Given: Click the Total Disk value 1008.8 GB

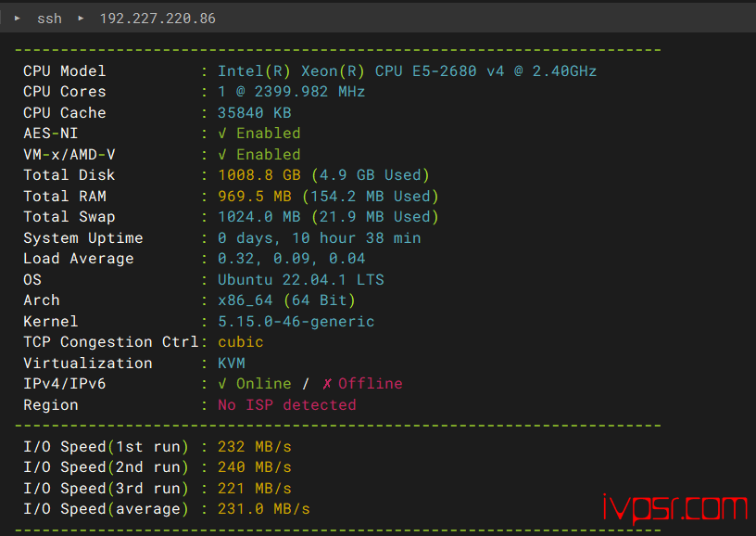Looking at the screenshot, I should 259,175.
